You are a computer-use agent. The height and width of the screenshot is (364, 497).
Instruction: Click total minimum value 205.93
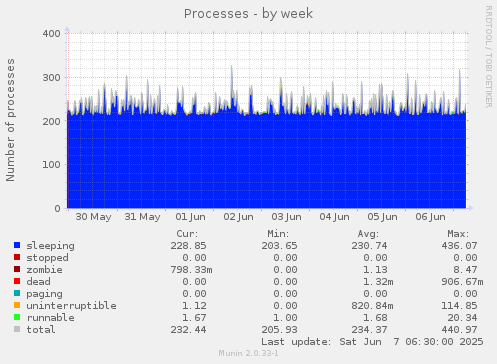279,330
